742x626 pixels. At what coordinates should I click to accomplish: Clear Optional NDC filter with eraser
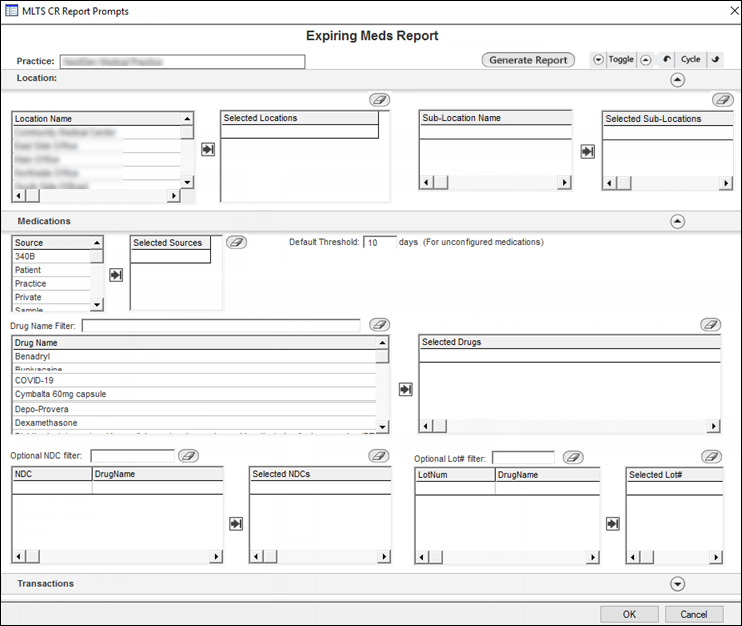[x=188, y=456]
